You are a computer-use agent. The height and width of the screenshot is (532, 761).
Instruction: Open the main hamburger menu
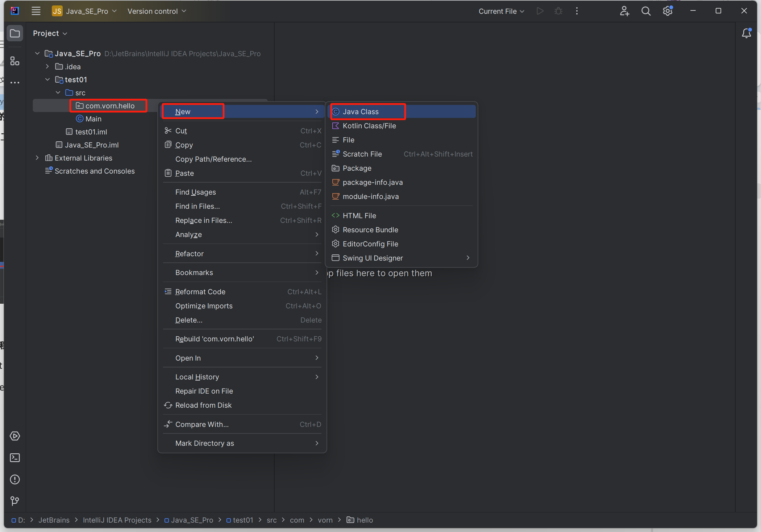36,11
